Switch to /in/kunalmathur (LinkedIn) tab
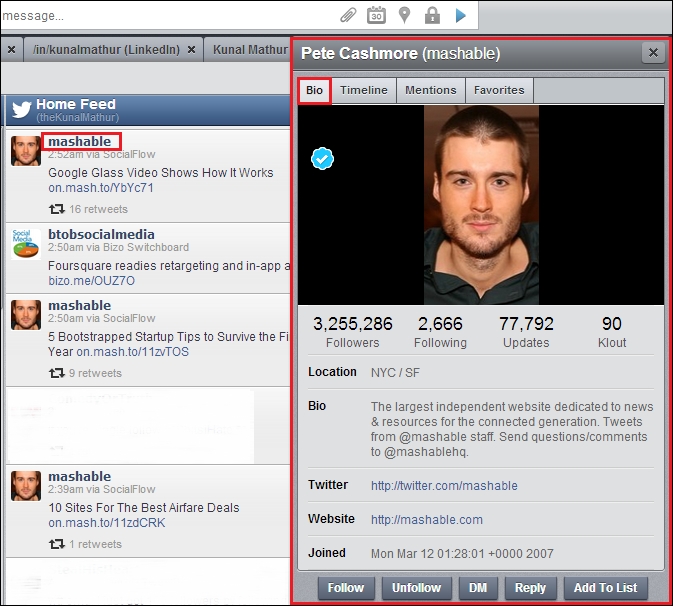Screen dimensions: 673x606 pos(106,50)
